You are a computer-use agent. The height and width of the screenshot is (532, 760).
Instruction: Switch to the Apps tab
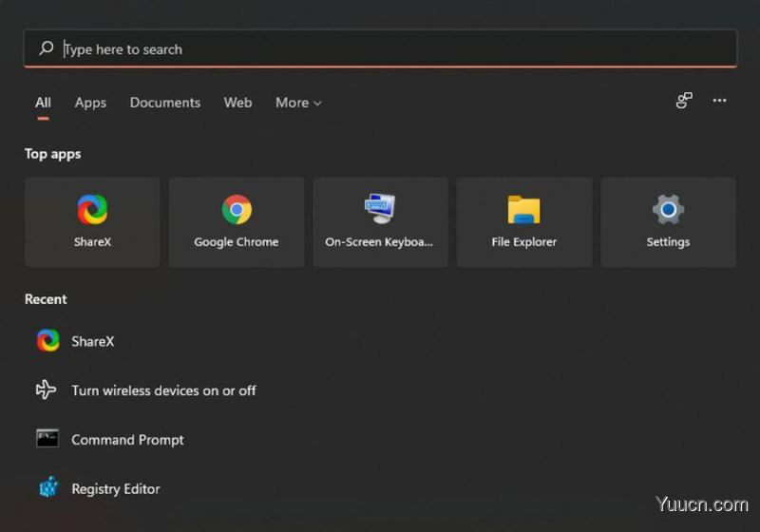tap(90, 103)
